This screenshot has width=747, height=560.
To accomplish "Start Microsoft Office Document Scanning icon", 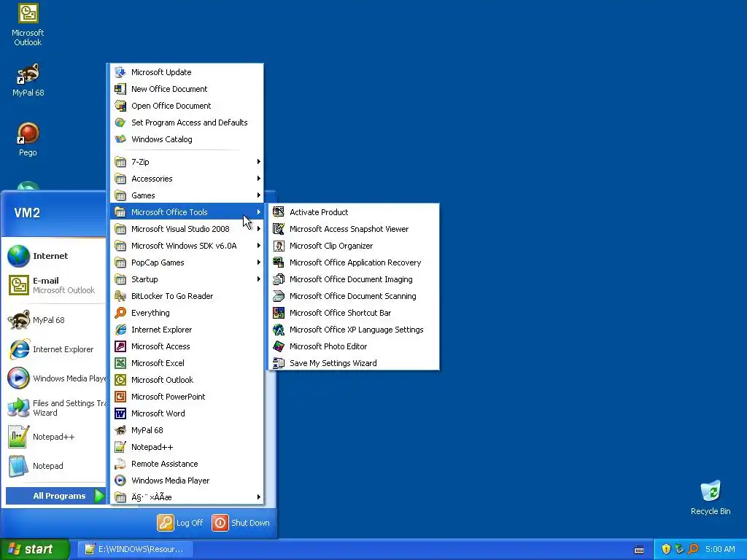I will tap(279, 296).
